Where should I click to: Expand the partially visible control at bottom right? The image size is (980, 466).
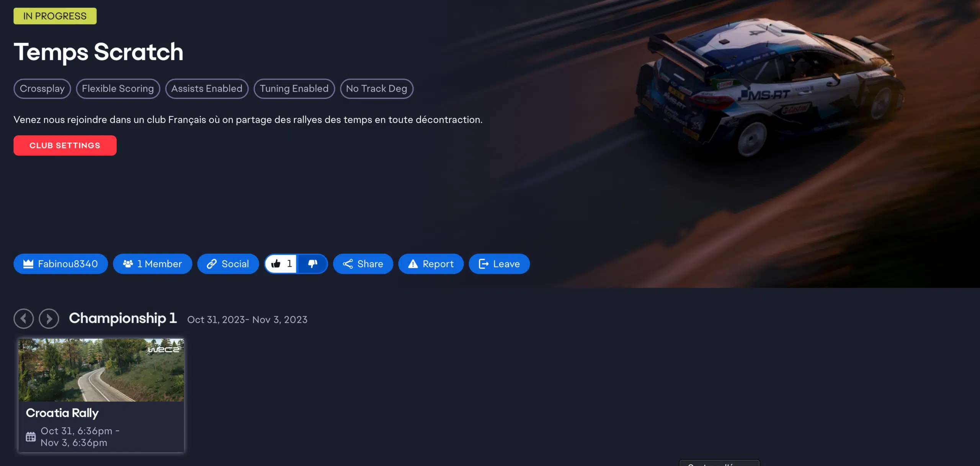point(719,463)
